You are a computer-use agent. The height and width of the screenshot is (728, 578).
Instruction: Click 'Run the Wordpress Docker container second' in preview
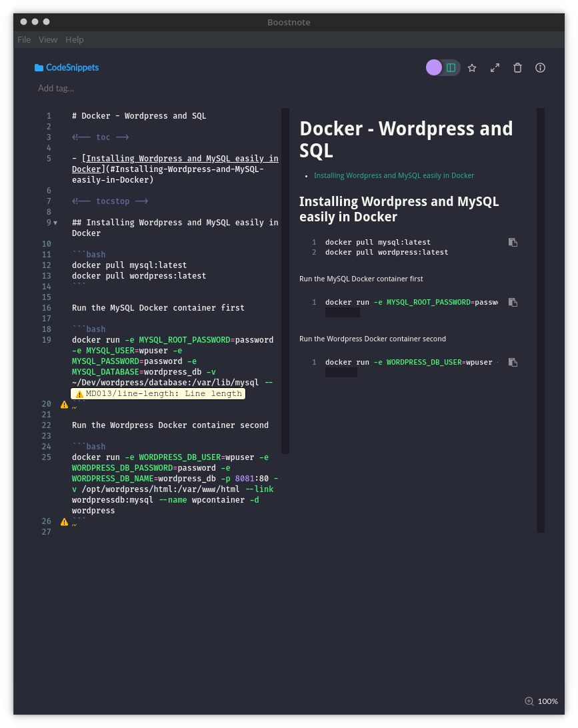[373, 339]
